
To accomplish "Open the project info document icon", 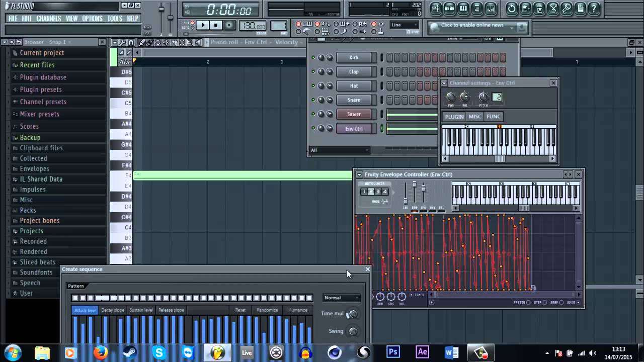I will coord(580,9).
